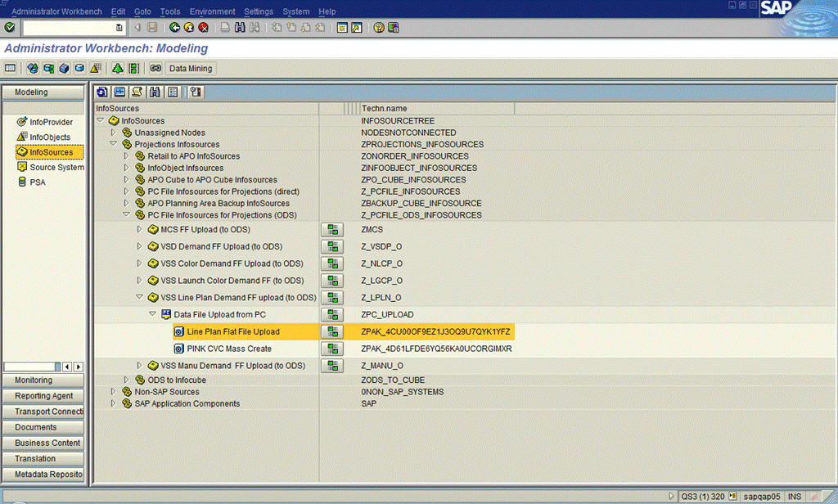The image size is (838, 504).
Task: Click the clock list icon in tree toolbar
Action: [x=196, y=92]
